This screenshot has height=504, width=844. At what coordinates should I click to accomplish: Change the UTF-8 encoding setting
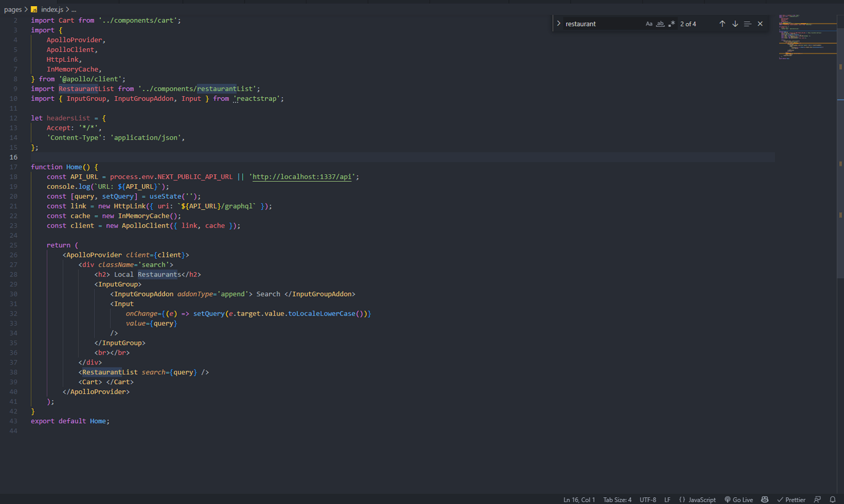pos(648,500)
